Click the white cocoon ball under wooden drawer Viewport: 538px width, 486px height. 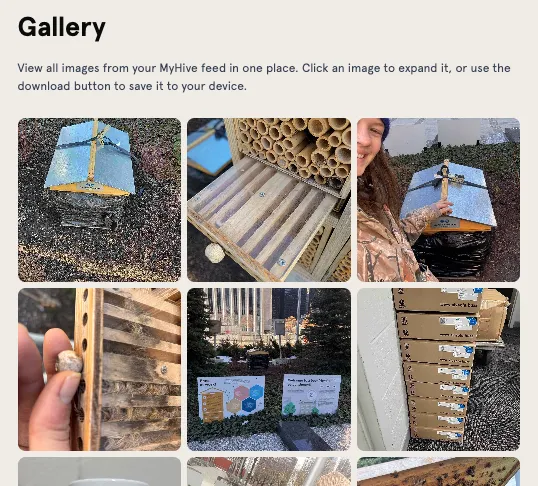pos(215,253)
